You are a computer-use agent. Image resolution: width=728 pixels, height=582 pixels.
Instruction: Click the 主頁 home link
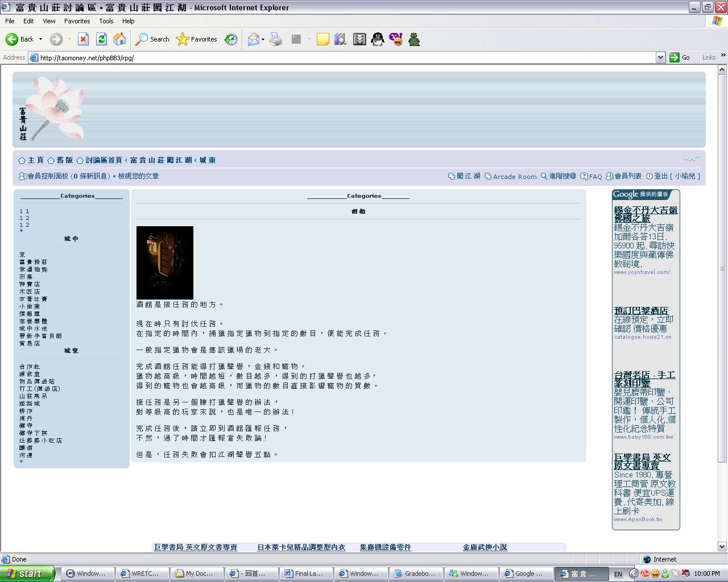pyautogui.click(x=35, y=160)
